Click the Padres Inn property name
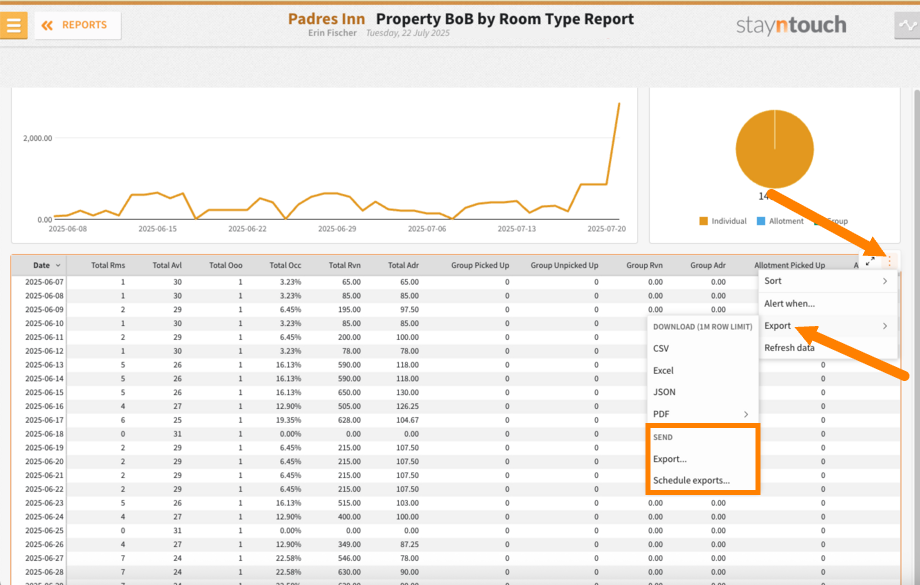This screenshot has height=585, width=920. [326, 19]
